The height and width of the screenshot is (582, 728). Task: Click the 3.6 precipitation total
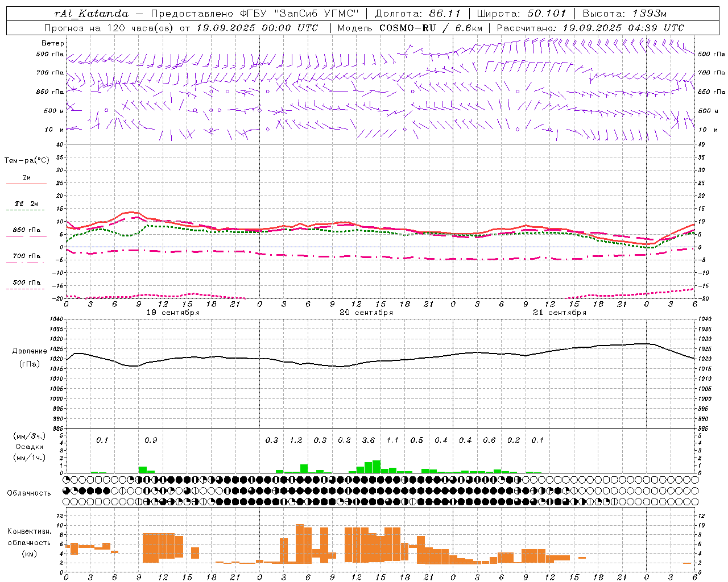tap(369, 440)
